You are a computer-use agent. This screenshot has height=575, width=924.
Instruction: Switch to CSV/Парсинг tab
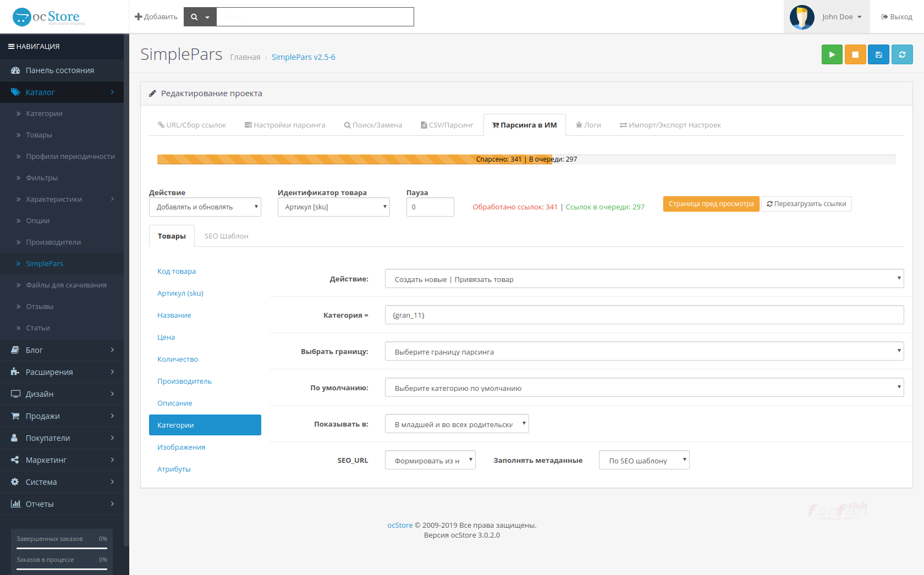[447, 125]
